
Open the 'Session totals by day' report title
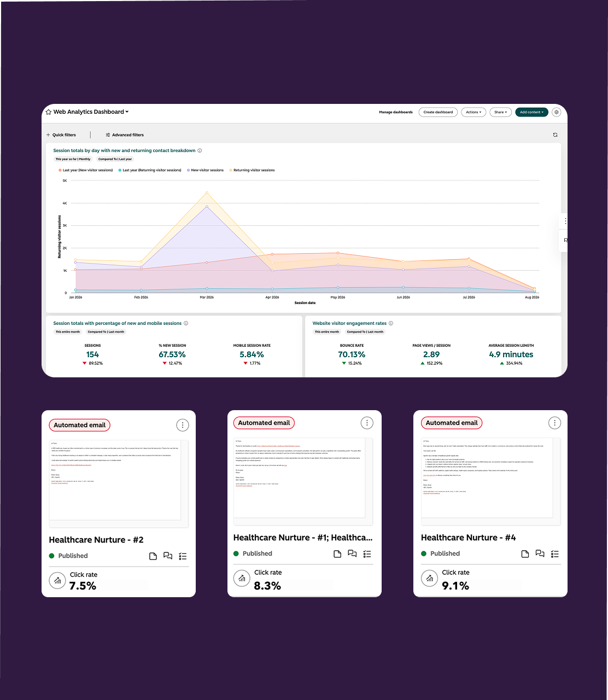click(x=124, y=150)
